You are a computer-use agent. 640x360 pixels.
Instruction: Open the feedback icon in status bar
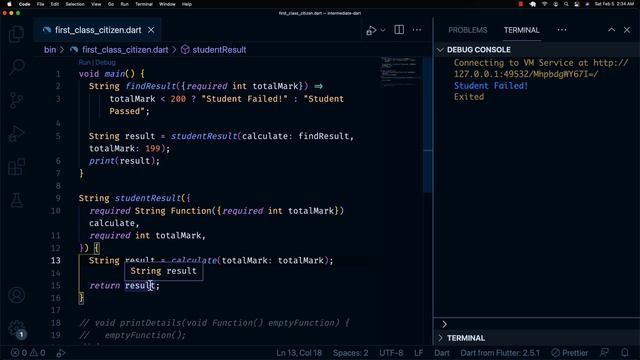click(604, 353)
